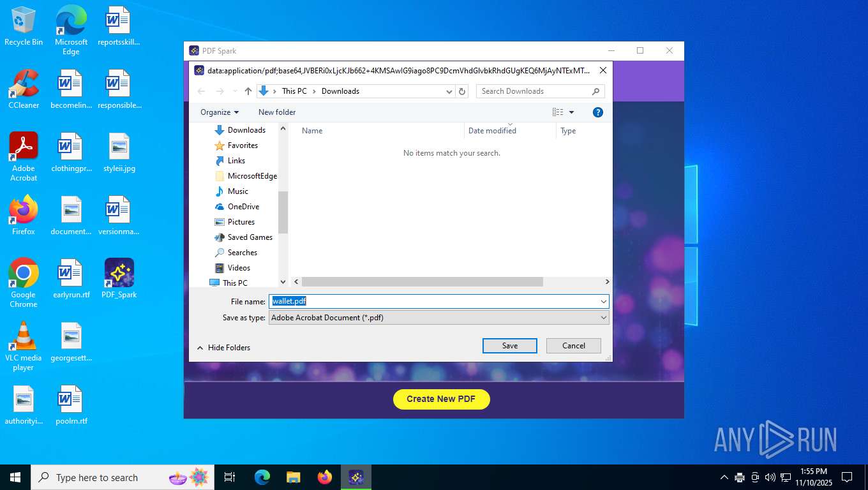Screen dimensions: 868x490
Task: Open the volume control in system tray
Action: tap(770, 477)
